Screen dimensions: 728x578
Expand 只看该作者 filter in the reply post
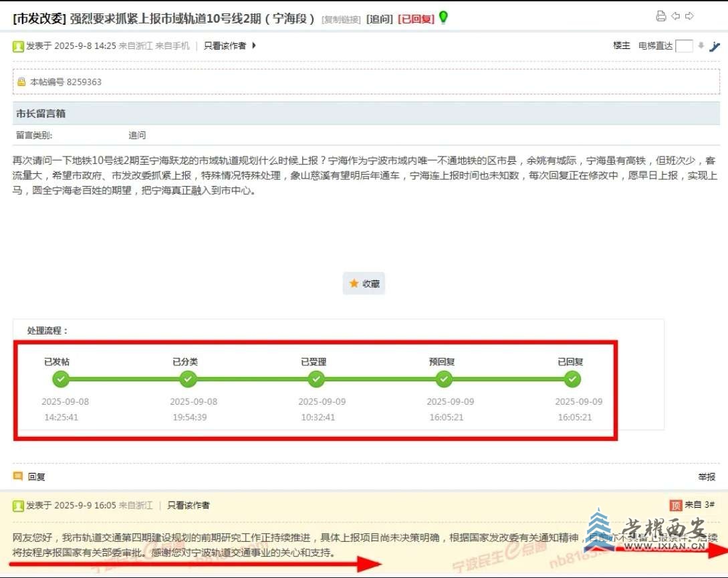point(187,505)
